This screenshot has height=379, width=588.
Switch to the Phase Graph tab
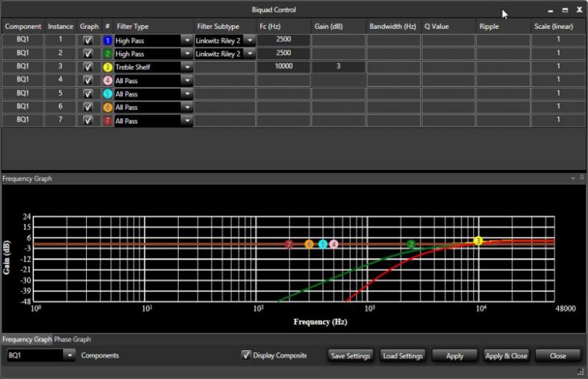73,339
